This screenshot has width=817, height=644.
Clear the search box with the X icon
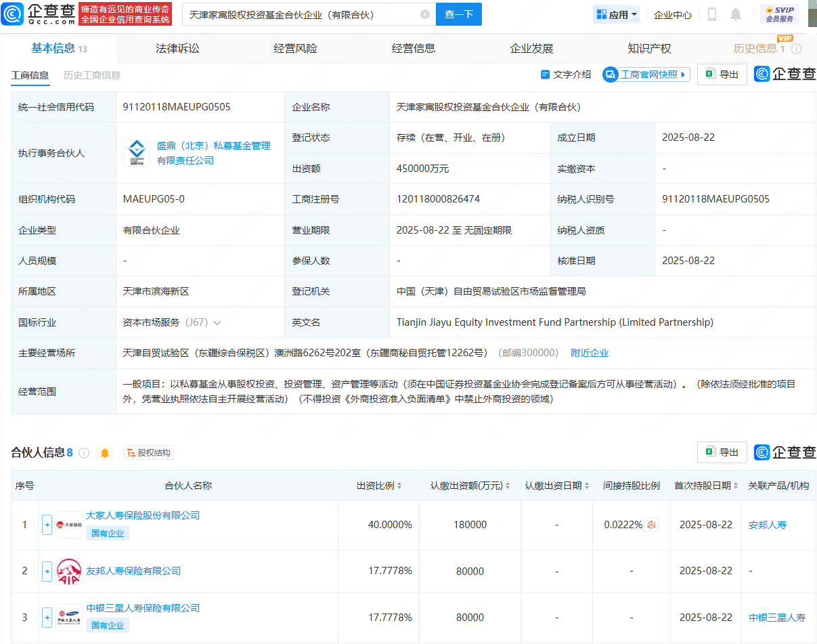pyautogui.click(x=424, y=14)
